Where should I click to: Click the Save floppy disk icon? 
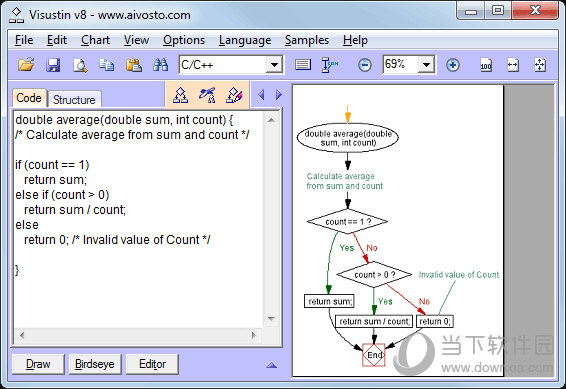(53, 65)
